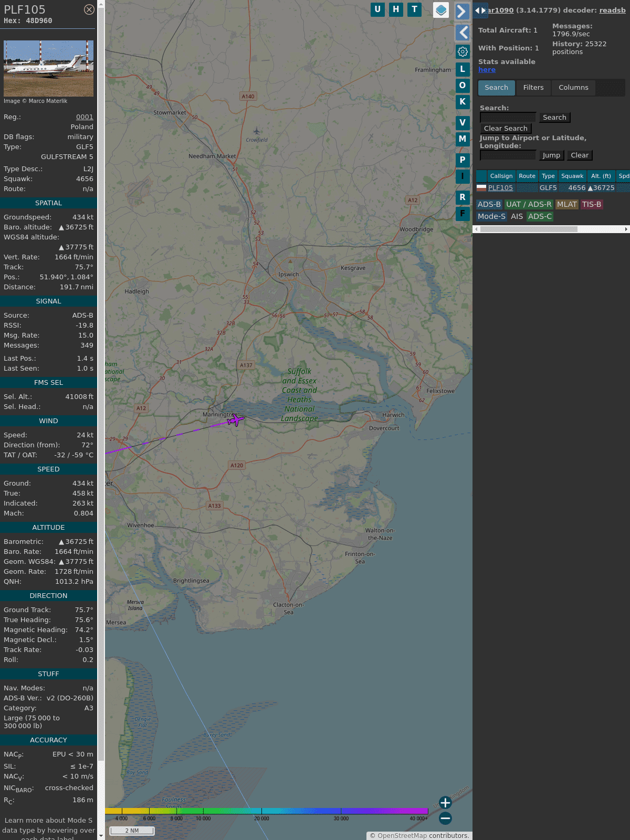
Task: Toggle the K map button
Action: pos(463,101)
